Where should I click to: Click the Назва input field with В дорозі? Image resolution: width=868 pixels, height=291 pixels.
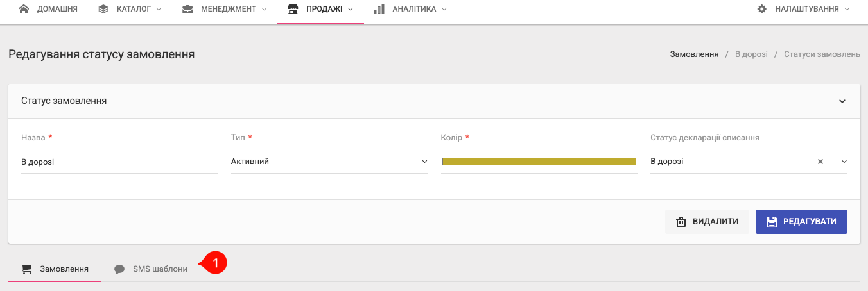point(119,162)
